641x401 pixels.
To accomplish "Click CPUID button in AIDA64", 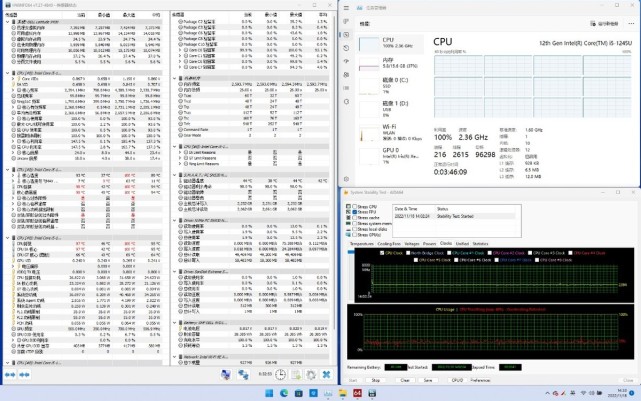I will 457,380.
